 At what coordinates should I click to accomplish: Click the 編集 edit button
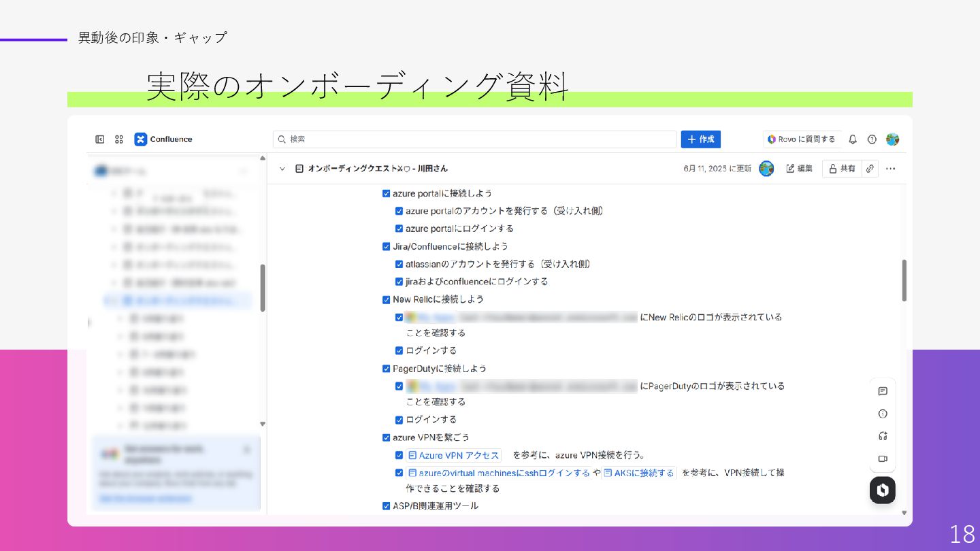click(800, 169)
